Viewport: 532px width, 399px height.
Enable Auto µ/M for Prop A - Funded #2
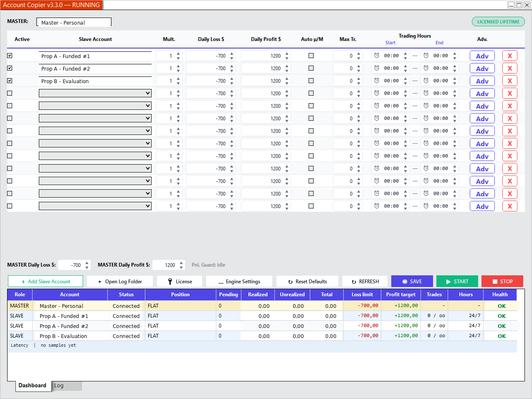(x=311, y=68)
